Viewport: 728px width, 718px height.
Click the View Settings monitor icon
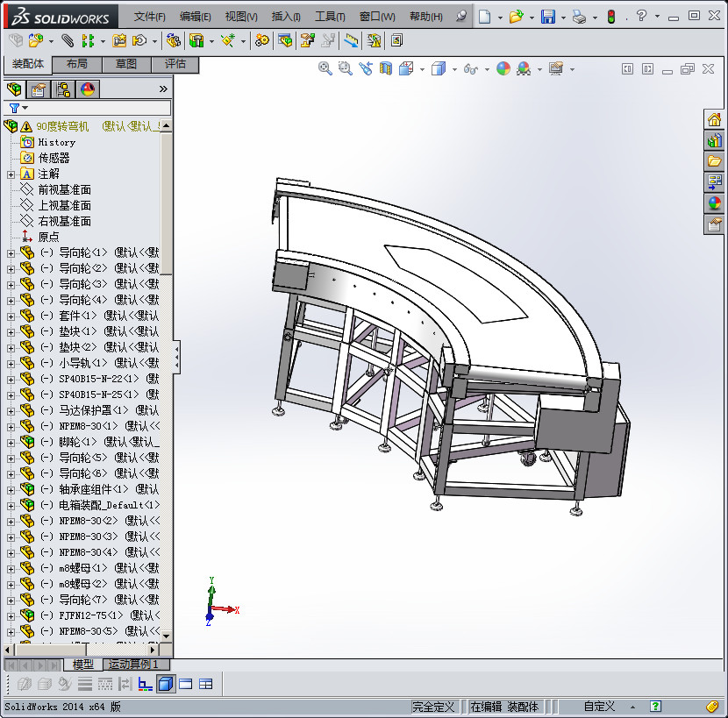(x=556, y=68)
